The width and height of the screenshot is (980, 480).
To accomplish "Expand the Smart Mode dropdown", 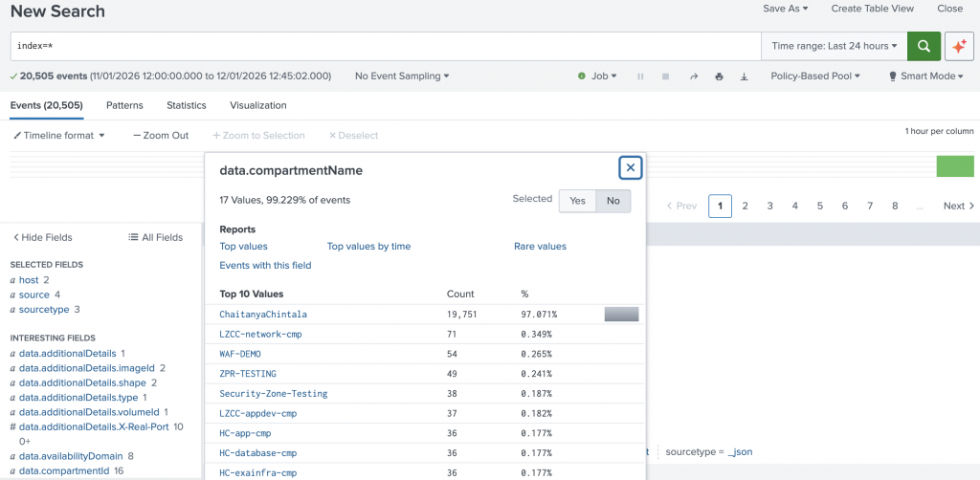I will tap(925, 76).
